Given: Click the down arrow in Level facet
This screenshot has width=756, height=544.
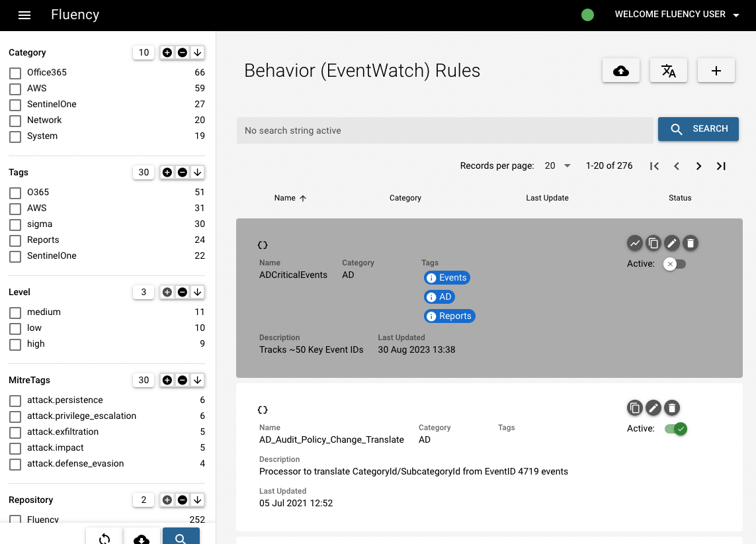Looking at the screenshot, I should click(x=197, y=292).
